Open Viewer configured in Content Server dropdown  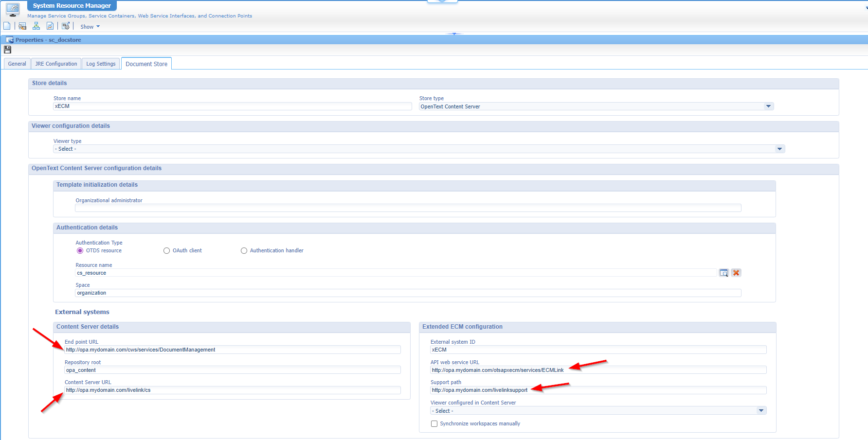(x=761, y=411)
